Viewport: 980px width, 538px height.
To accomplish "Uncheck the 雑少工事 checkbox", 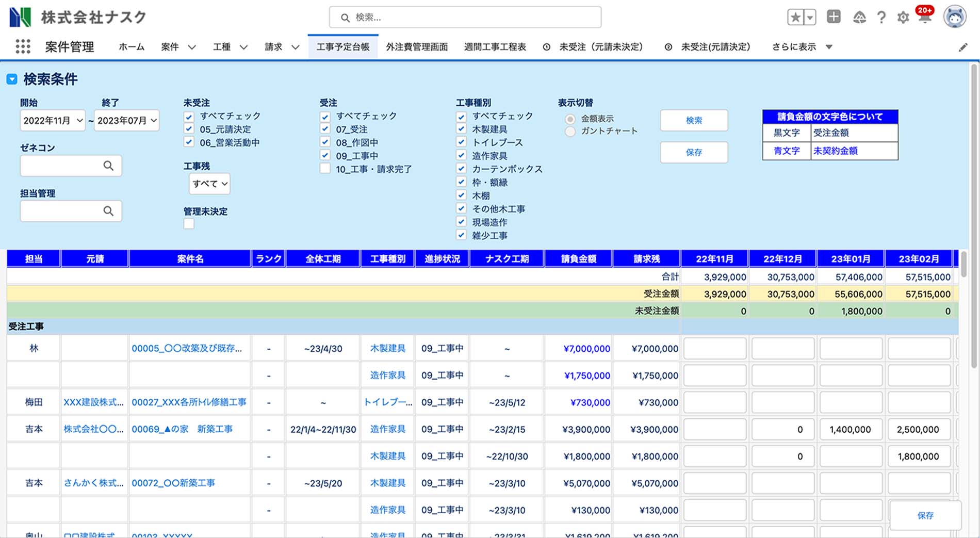I will point(461,235).
